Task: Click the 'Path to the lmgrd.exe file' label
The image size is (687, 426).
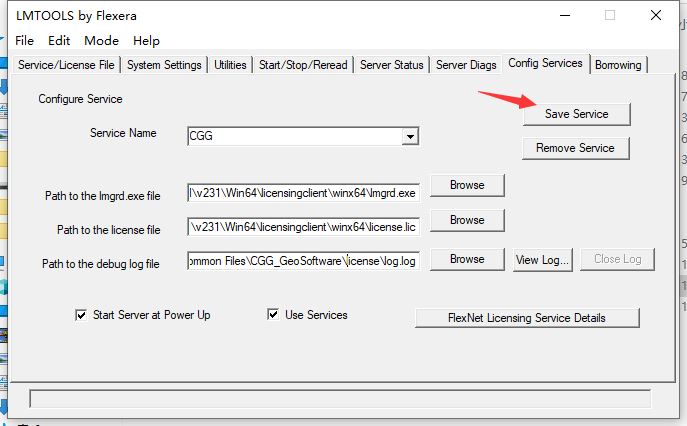Action: pyautogui.click(x=103, y=196)
